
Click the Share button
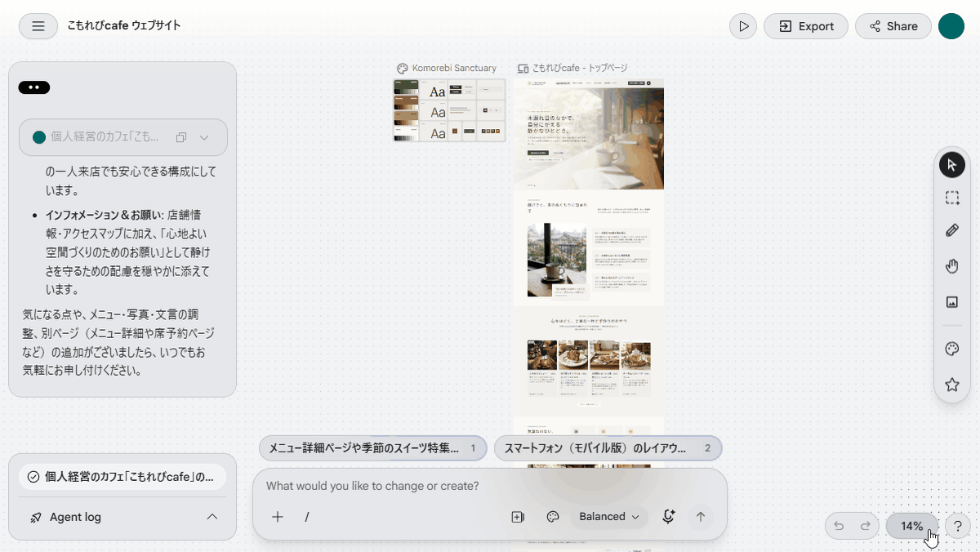(893, 26)
